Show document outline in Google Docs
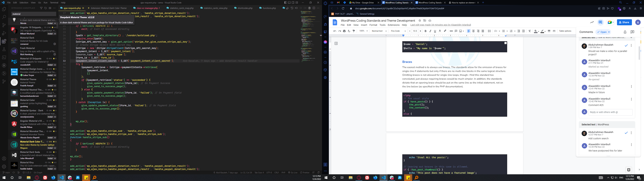The image size is (644, 181). tap(336, 44)
